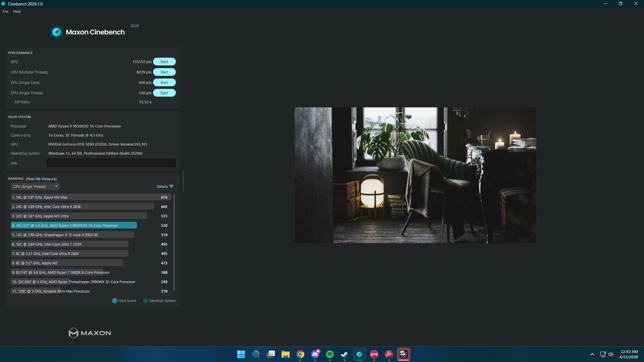This screenshot has height=362, width=644.
Task: Start the CPU (Single Core) benchmark
Action: [164, 83]
